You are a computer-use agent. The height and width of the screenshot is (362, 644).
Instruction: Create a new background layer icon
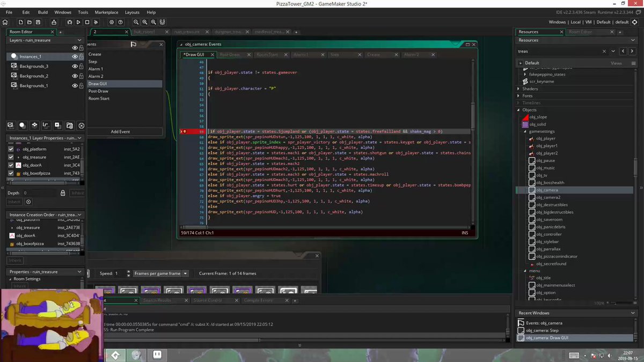click(10, 125)
